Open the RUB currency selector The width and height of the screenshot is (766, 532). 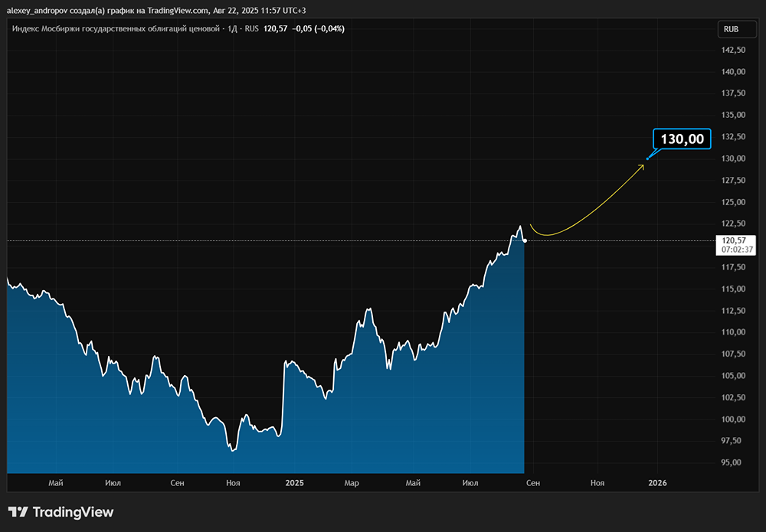click(732, 29)
